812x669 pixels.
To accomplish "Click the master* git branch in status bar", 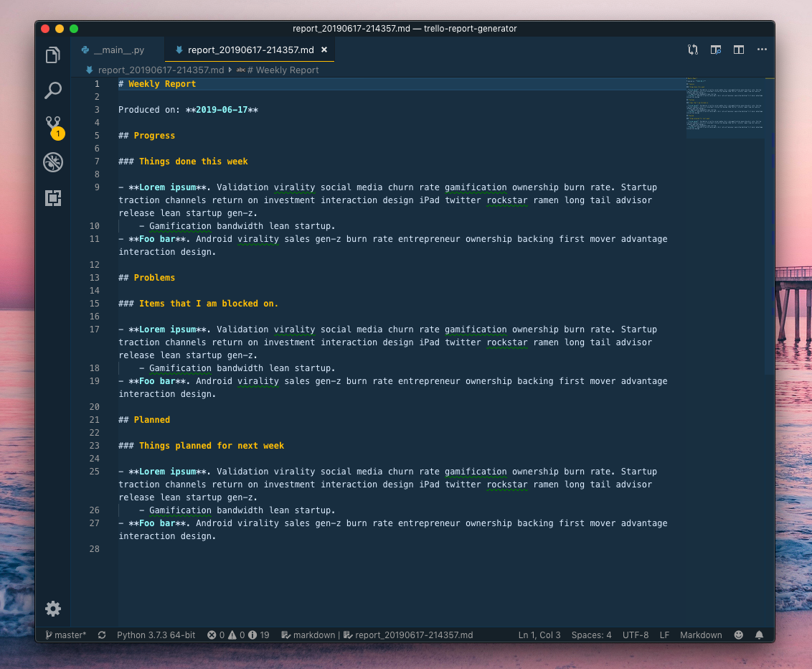I will tap(66, 635).
